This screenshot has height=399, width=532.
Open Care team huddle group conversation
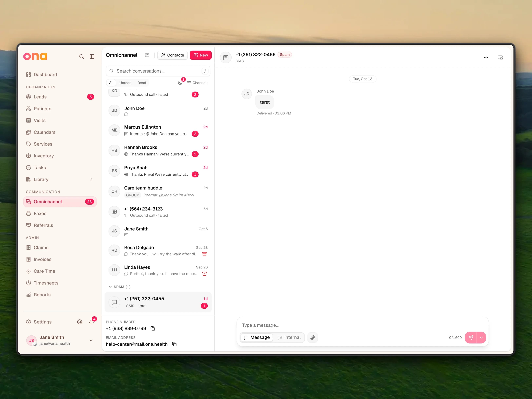158,191
